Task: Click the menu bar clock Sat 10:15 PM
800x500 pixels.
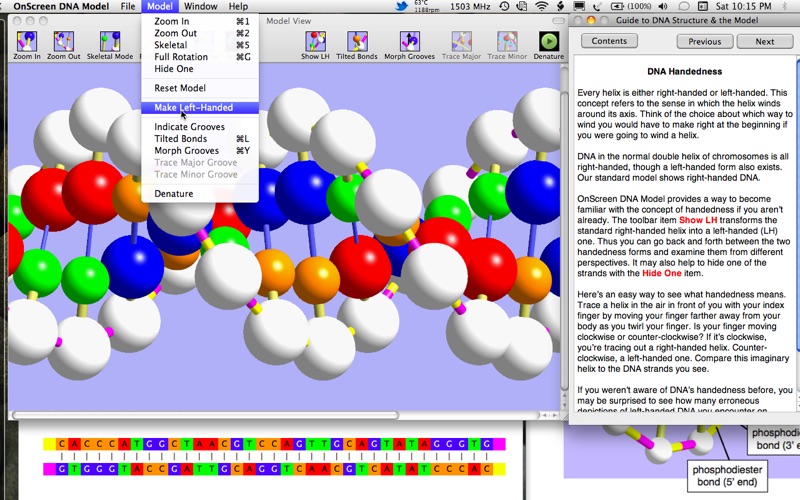Action: coord(743,6)
